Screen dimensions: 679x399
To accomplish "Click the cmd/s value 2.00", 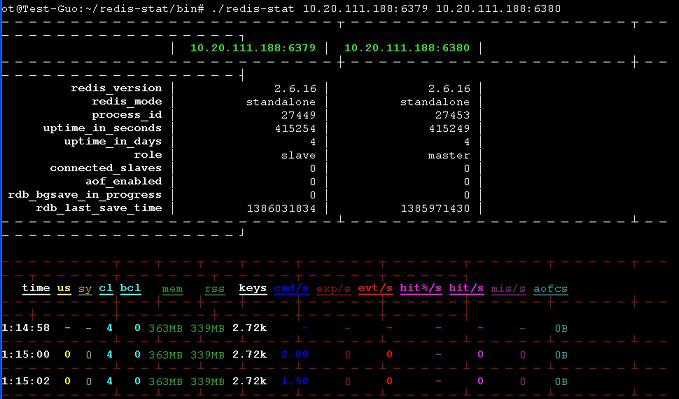I will (295, 355).
